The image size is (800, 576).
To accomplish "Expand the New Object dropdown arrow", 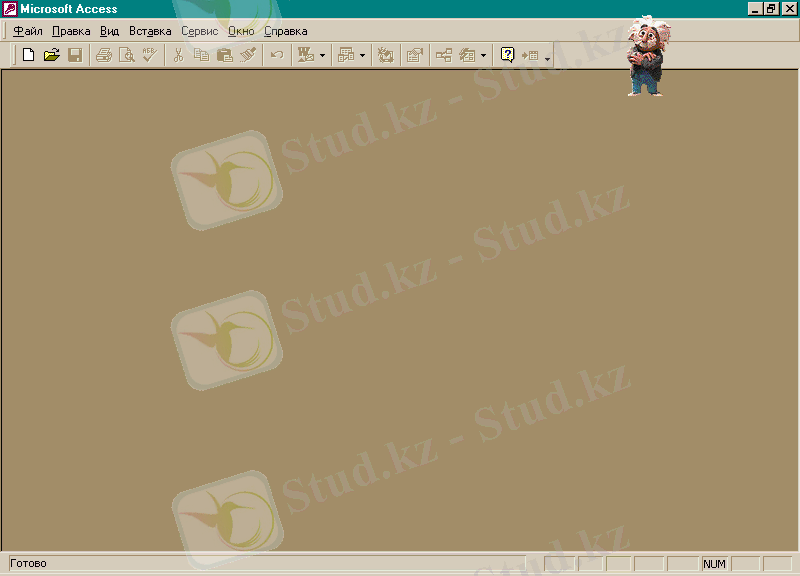I will tap(484, 55).
